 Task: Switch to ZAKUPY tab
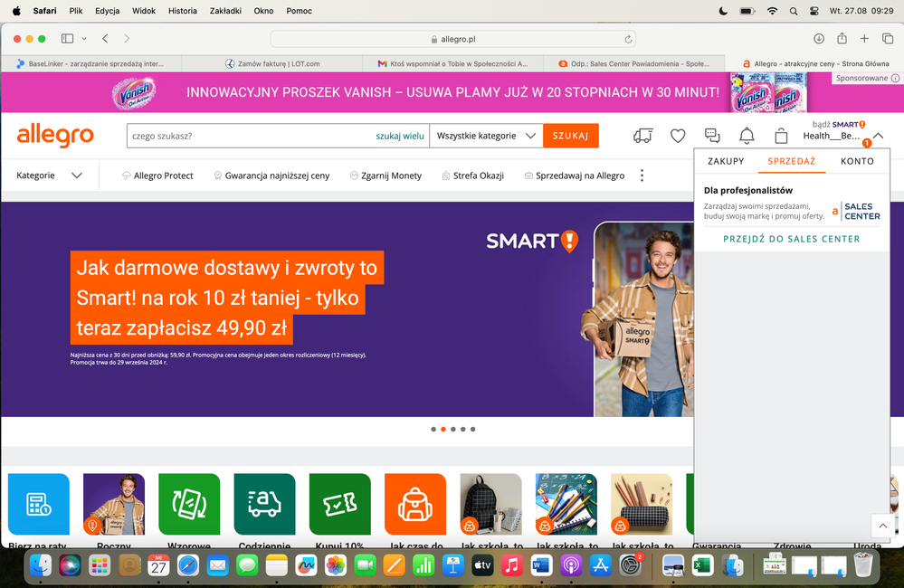click(x=726, y=161)
